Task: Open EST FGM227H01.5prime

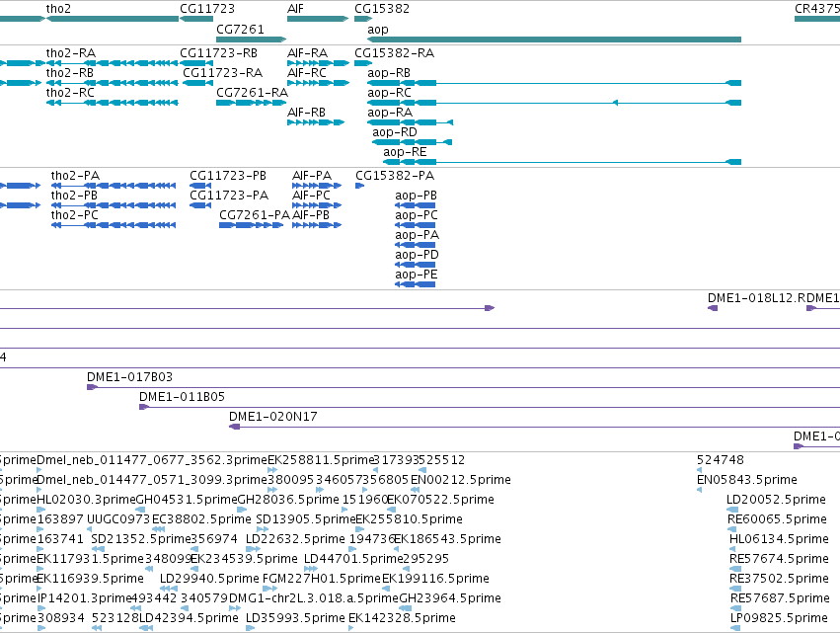Action: 322,579
